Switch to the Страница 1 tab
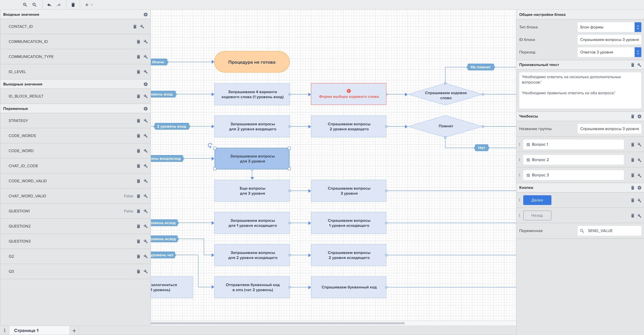 [39, 330]
